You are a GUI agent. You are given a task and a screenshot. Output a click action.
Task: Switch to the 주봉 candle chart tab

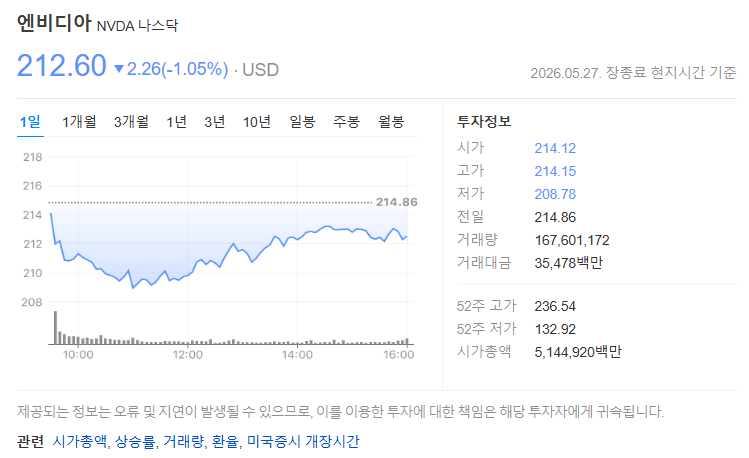(x=346, y=122)
